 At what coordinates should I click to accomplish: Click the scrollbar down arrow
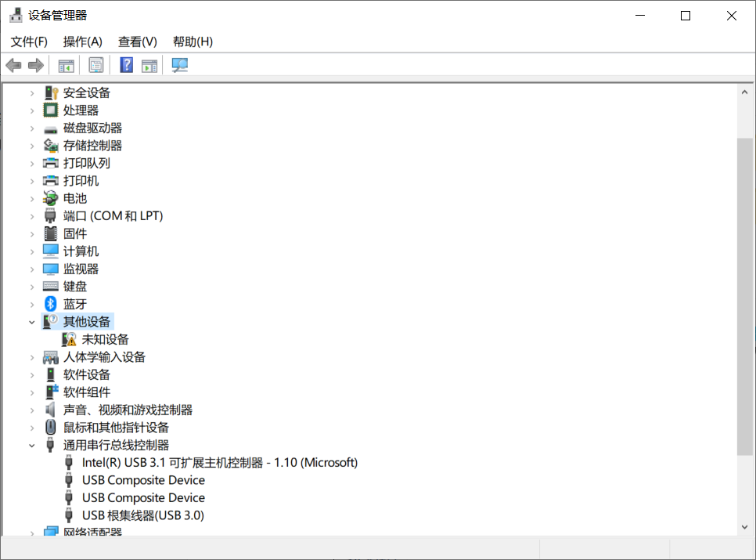tap(744, 527)
